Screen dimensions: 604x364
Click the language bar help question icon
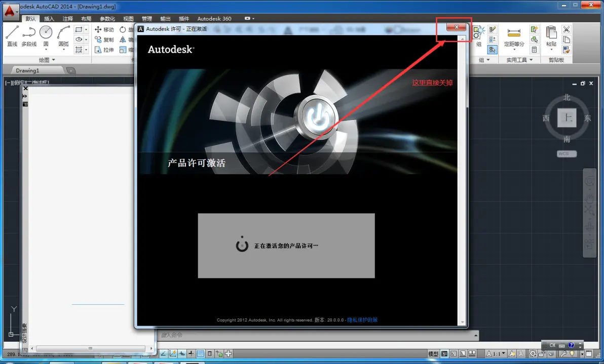[571, 345]
